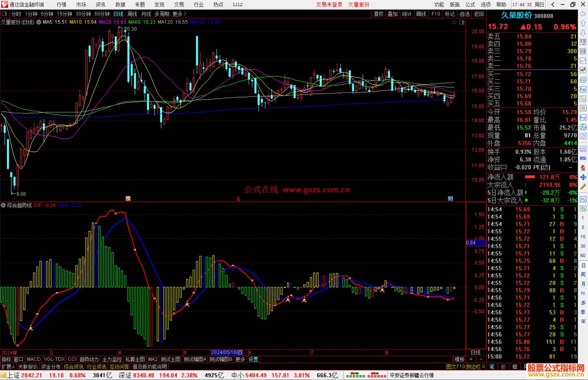Toggle the round marker beside 久量股份(日线) label
The width and height of the screenshot is (588, 380).
tap(39, 22)
